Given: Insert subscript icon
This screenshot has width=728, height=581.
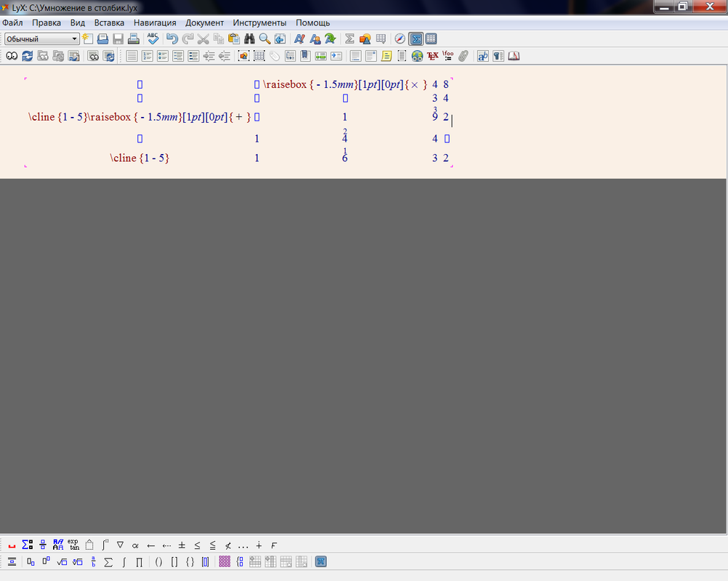Looking at the screenshot, I should [31, 562].
